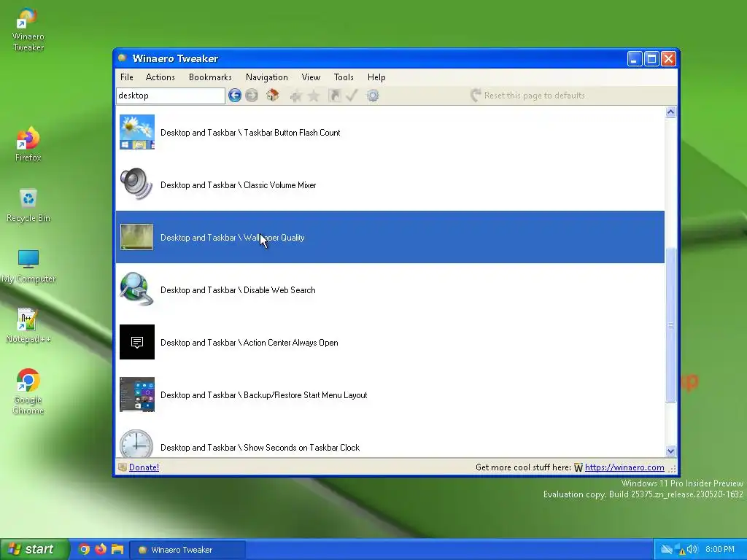The image size is (747, 560).
Task: Click the Classic Volume Mixer speaker icon
Action: [x=136, y=184]
